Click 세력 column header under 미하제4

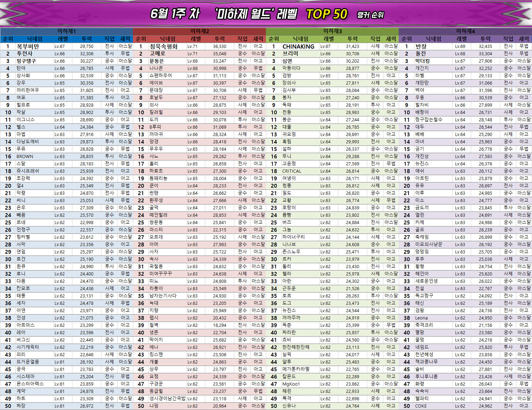pos(524,39)
